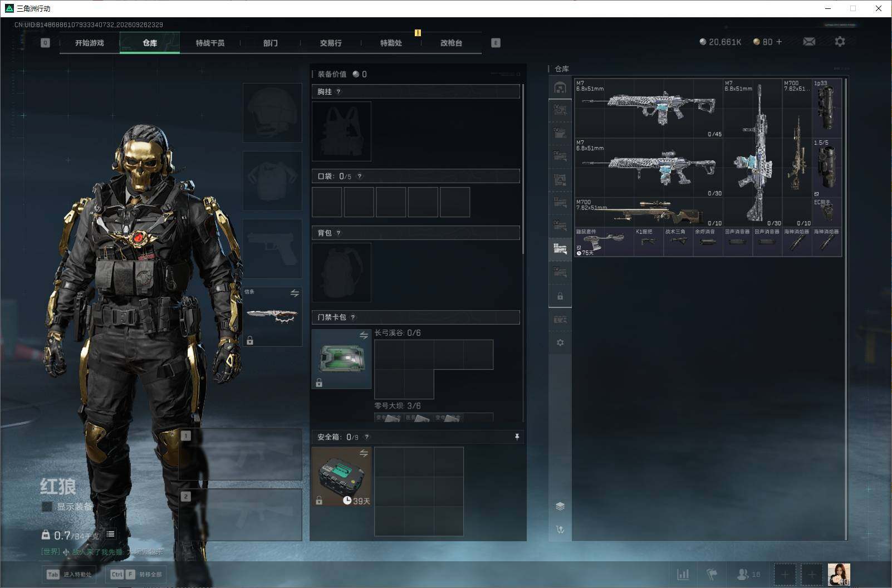
Task: Open the statistics bar chart icon
Action: click(x=683, y=574)
